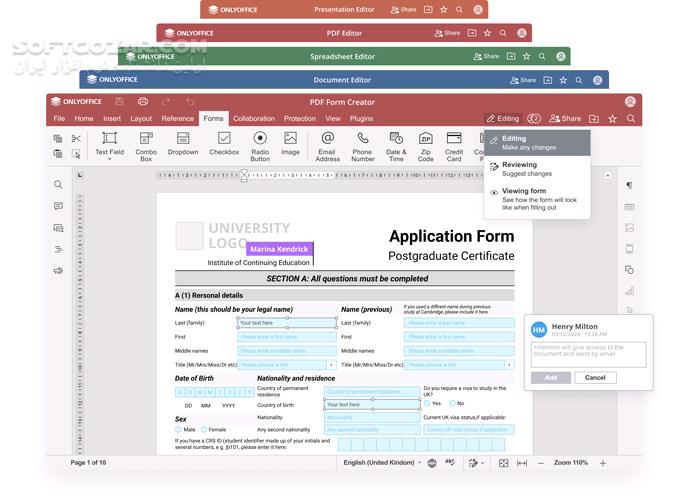The height and width of the screenshot is (502, 700).
Task: Open the Headings navigation panel in left sidebar
Action: pos(58,249)
